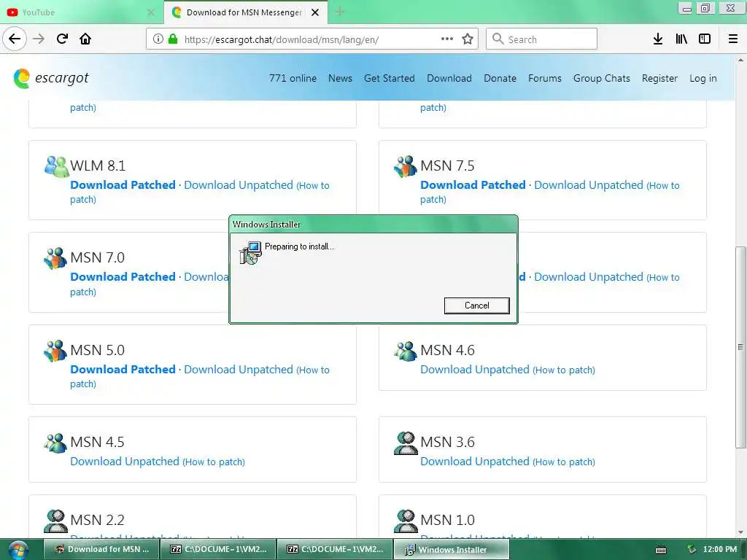The width and height of the screenshot is (747, 560).
Task: Open the Donate page
Action: click(500, 78)
